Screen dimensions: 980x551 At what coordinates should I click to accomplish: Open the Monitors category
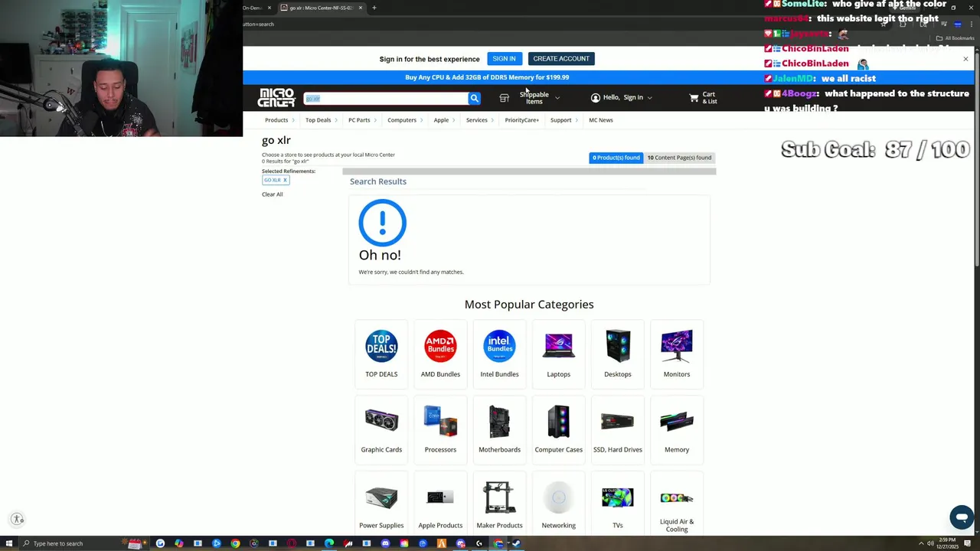pyautogui.click(x=676, y=354)
